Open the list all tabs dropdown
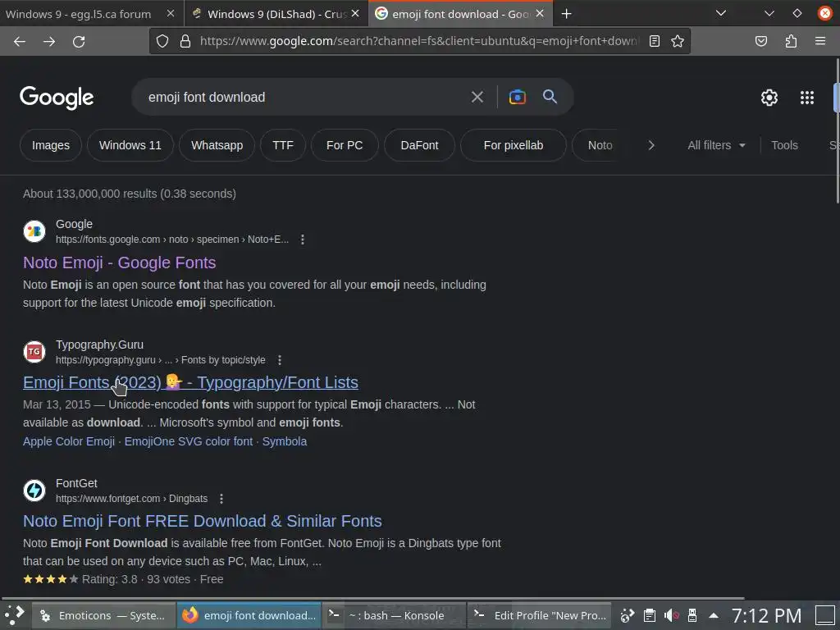The height and width of the screenshot is (630, 840). pyautogui.click(x=721, y=14)
